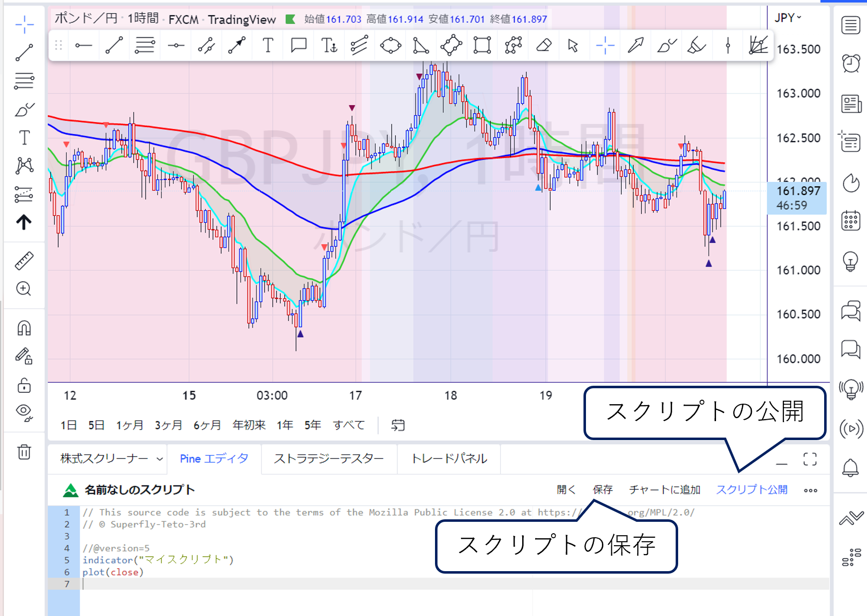867x616 pixels.
Task: Click 開く in Pine editor
Action: point(566,490)
